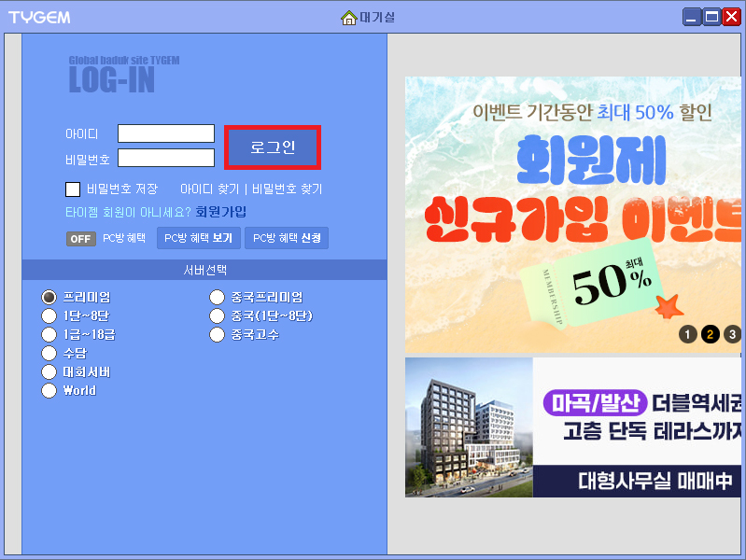Maximize the TYGEM window
The height and width of the screenshot is (560, 746).
point(711,17)
